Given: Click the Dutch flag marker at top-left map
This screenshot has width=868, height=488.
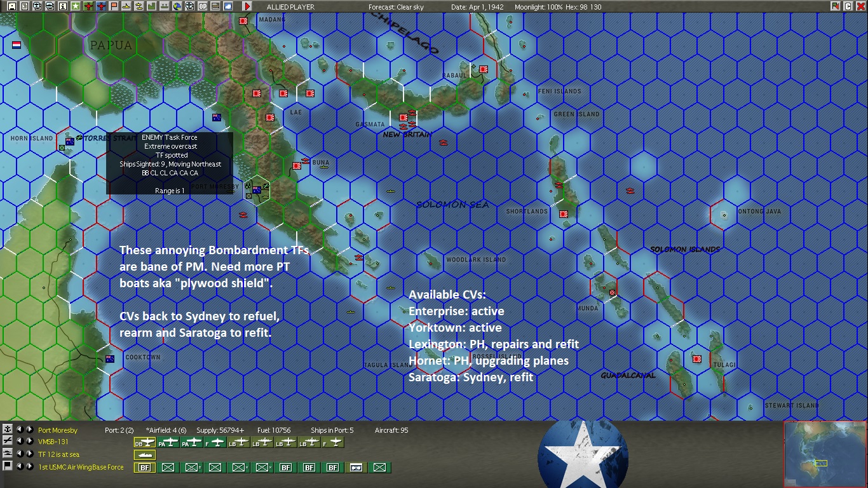Looking at the screenshot, I should click(17, 45).
